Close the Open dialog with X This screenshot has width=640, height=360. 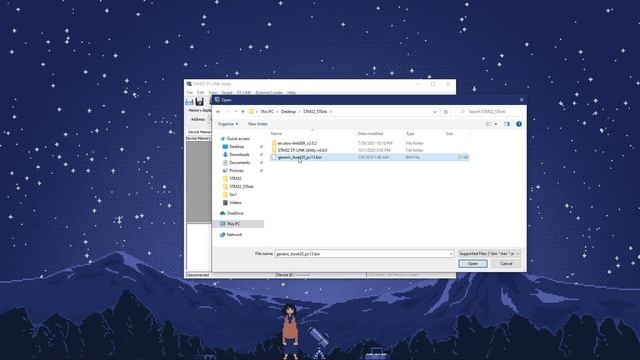(521, 100)
